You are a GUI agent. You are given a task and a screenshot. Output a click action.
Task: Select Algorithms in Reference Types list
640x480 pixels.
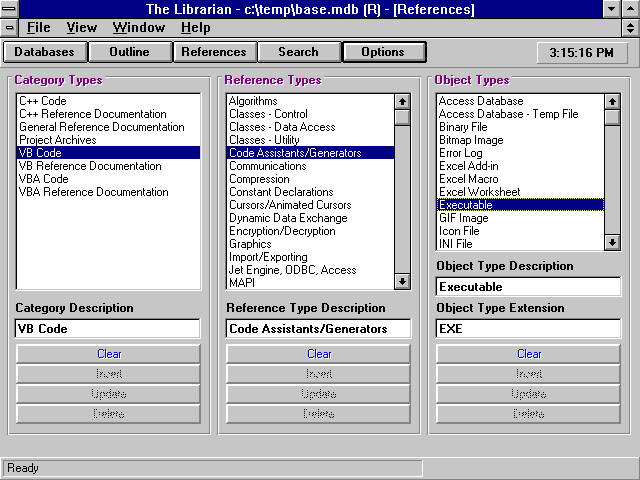pos(255,101)
